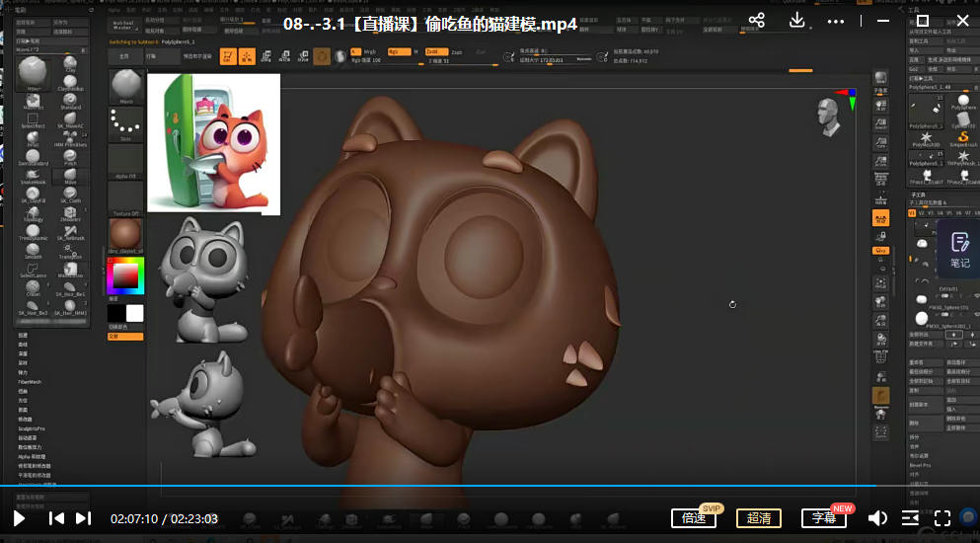
Task: Open the 倍速 playback speed menu
Action: click(x=693, y=518)
